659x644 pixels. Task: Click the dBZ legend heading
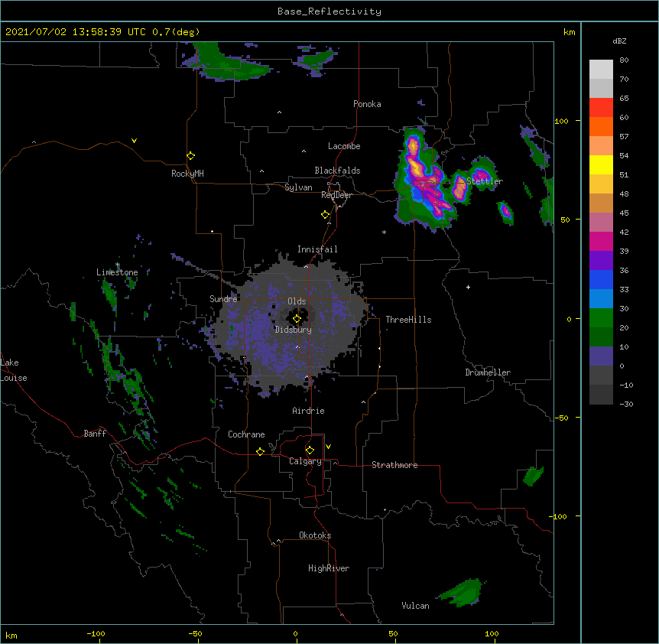pyautogui.click(x=619, y=41)
